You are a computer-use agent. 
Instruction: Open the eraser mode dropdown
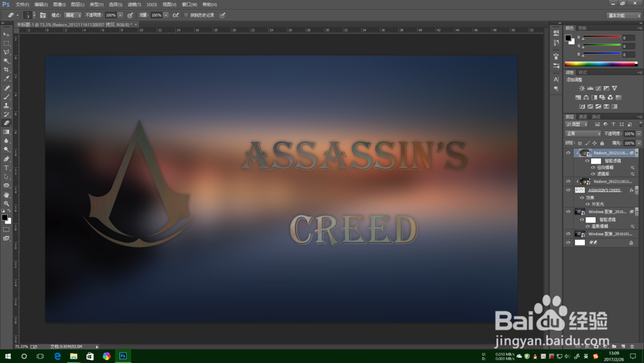72,15
